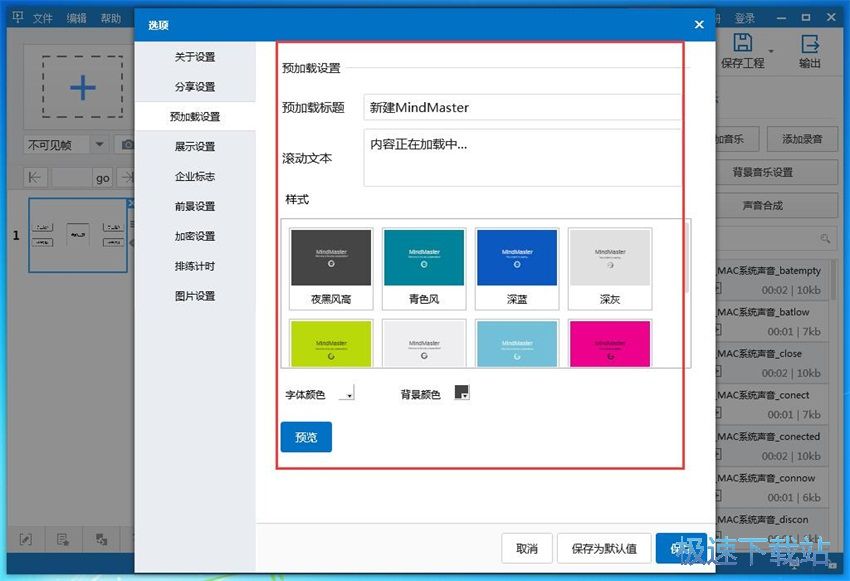Viewport: 850px width, 581px height.
Task: Choose the magenta style thumbnail
Action: (x=610, y=344)
